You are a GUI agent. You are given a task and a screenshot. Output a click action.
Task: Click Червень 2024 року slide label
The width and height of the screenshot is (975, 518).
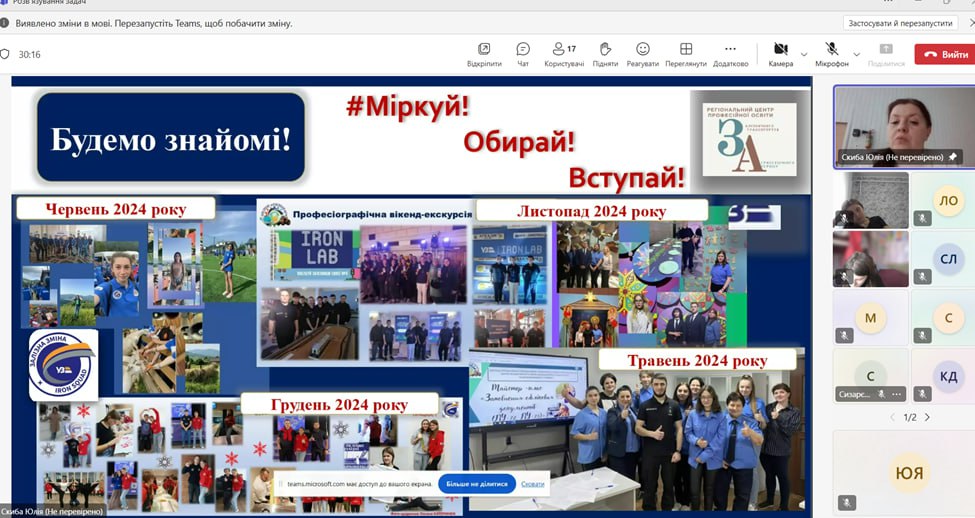pyautogui.click(x=116, y=209)
